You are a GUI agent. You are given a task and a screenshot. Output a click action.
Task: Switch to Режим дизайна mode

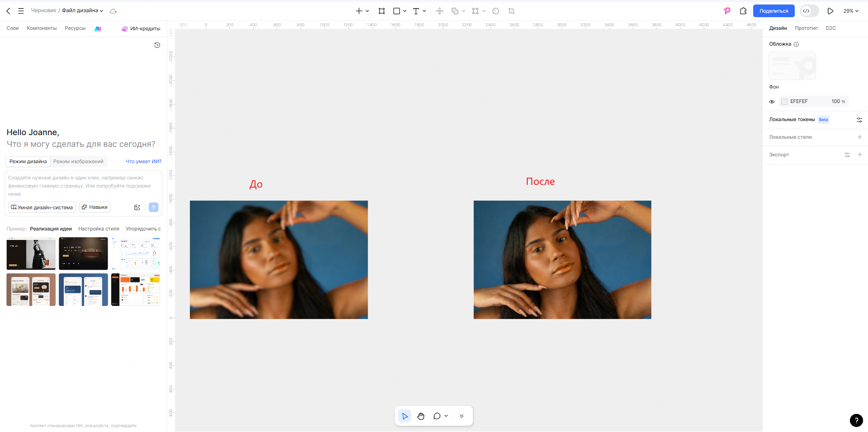coord(28,161)
